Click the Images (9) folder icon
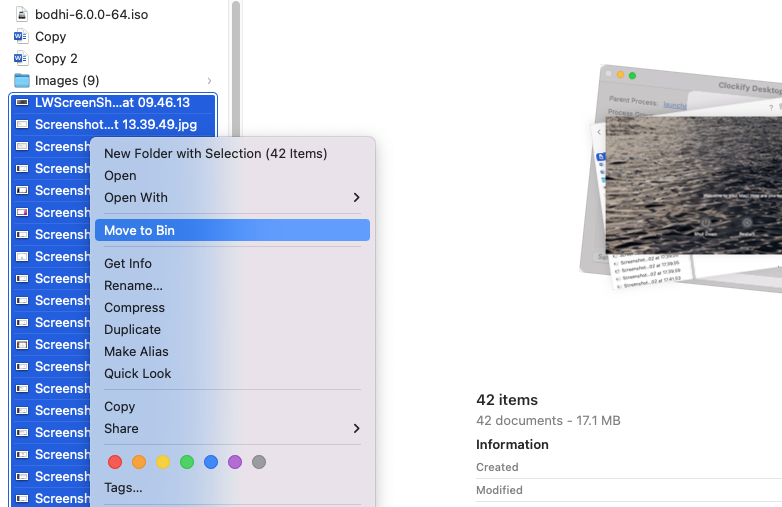This screenshot has height=507, width=782. pos(21,80)
